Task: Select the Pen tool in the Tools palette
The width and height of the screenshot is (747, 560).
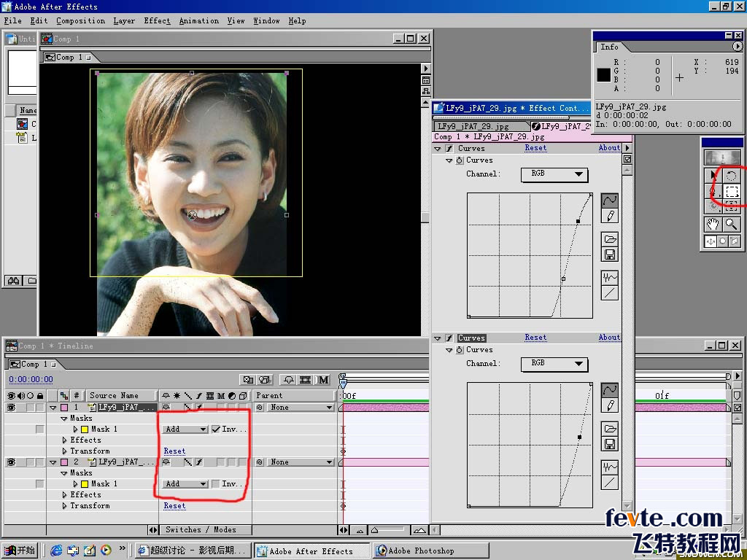Action: pos(713,192)
